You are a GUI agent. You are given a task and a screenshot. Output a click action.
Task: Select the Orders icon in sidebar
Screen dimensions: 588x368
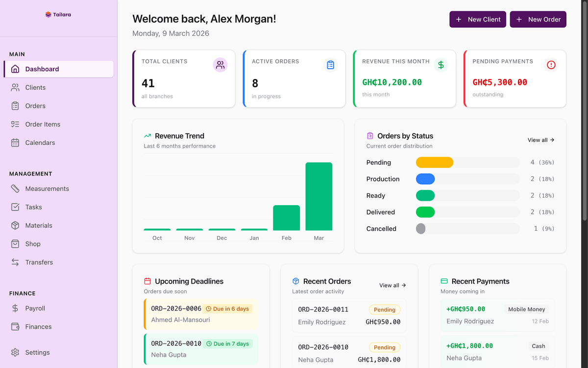pos(16,105)
